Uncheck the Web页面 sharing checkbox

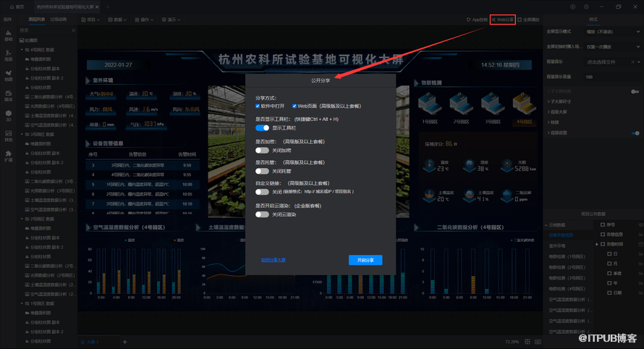(295, 106)
